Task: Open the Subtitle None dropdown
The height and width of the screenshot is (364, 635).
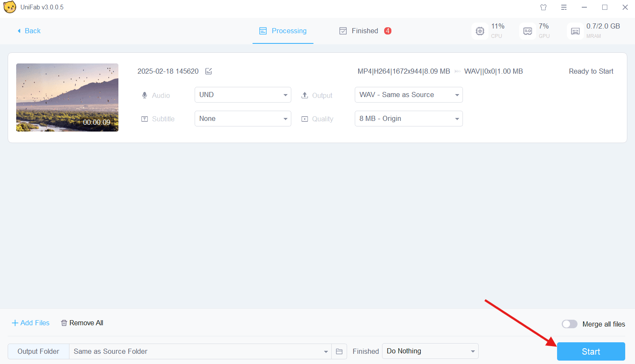Action: pos(243,118)
